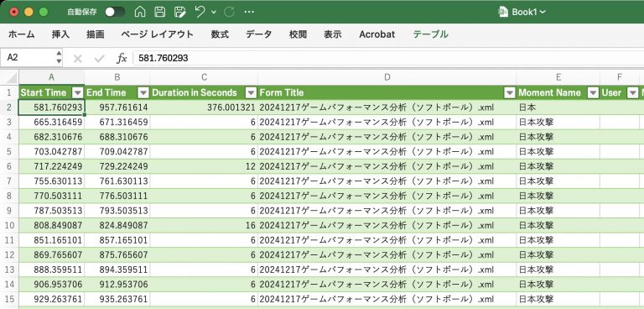Click duration cell showing 12
The image size is (644, 309).
pos(204,166)
